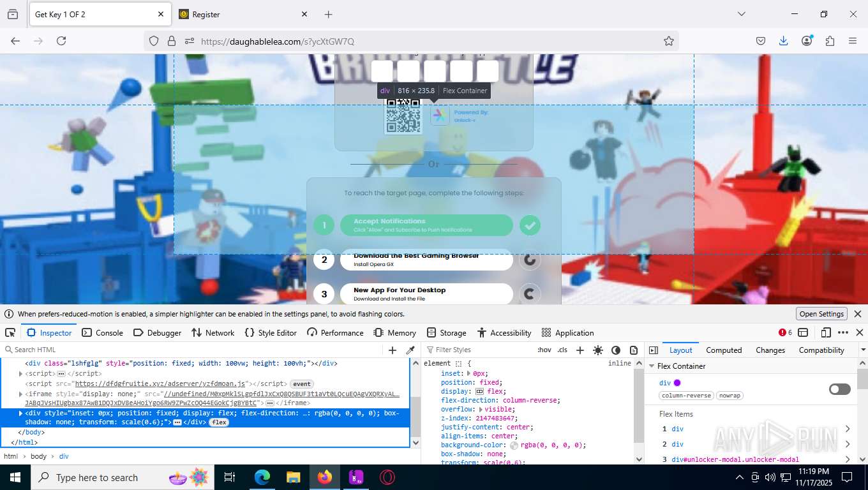Choose iframe target icon in devtools

(803, 332)
